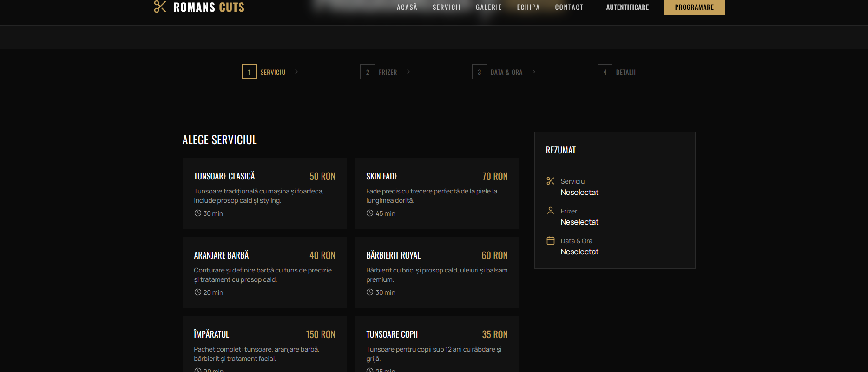This screenshot has height=372, width=868.
Task: Go to the Galerie page
Action: click(489, 7)
